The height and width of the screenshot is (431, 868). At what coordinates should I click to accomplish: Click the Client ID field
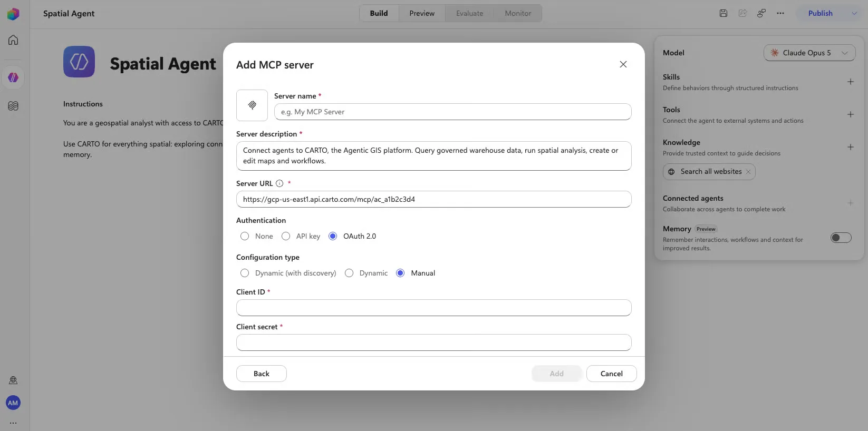[x=433, y=308]
